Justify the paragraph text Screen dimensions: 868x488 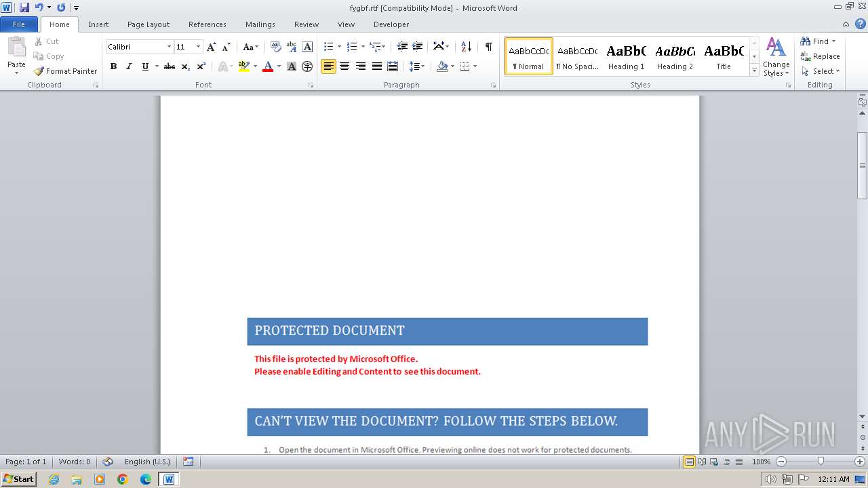(377, 66)
